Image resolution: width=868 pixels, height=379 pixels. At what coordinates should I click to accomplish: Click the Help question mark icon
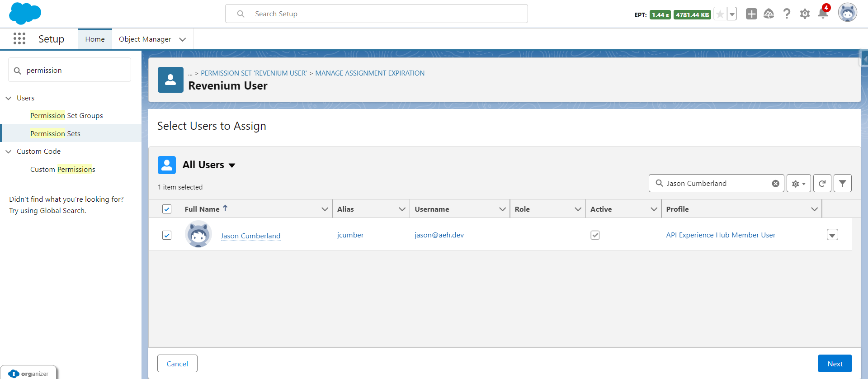pyautogui.click(x=787, y=14)
